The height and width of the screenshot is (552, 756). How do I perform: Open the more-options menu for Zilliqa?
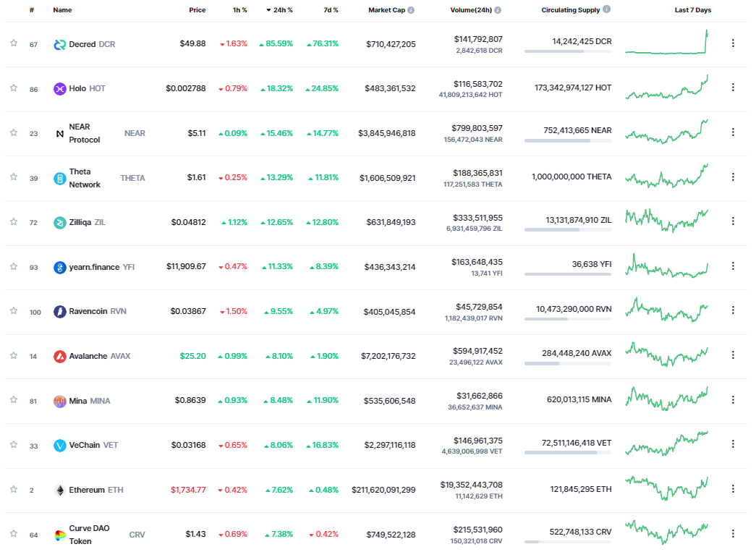[733, 221]
